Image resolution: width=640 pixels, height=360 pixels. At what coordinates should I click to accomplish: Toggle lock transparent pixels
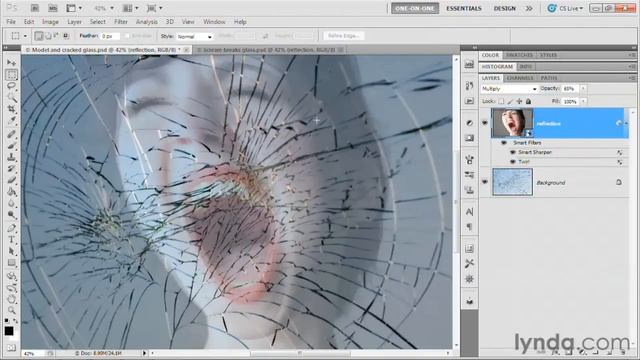(501, 101)
